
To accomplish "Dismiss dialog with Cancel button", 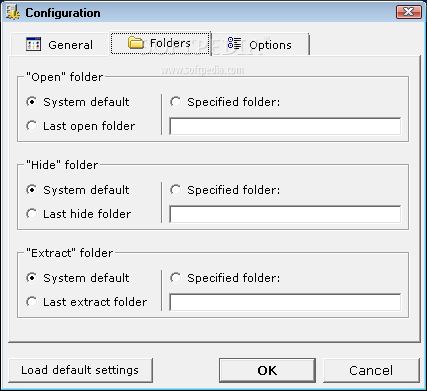I will click(371, 370).
